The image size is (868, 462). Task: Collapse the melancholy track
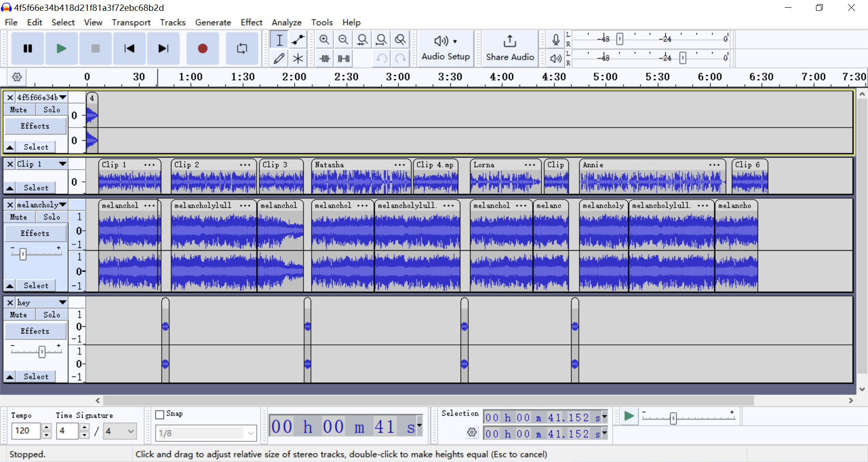tap(9, 286)
